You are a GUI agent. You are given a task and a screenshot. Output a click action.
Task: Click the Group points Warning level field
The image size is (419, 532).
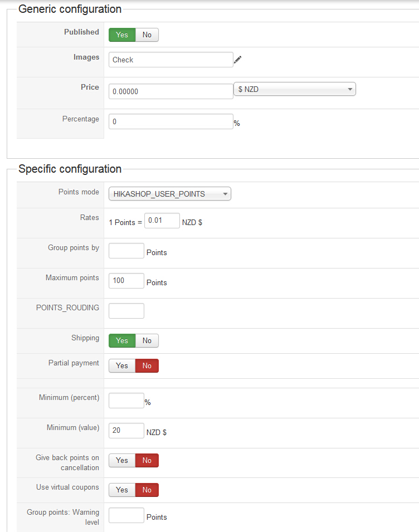126,515
